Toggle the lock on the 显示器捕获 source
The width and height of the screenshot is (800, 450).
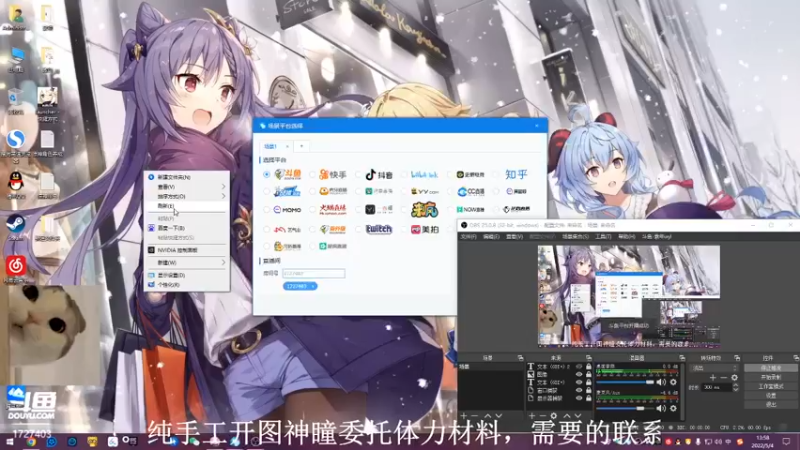pyautogui.click(x=588, y=398)
